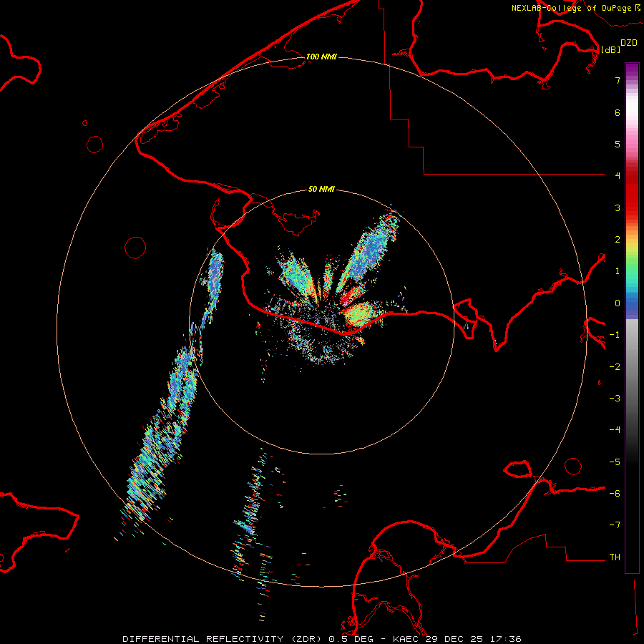Click the "29 DEC 25" date in caption
Viewport: 644px width, 644px height.
pyautogui.click(x=454, y=639)
